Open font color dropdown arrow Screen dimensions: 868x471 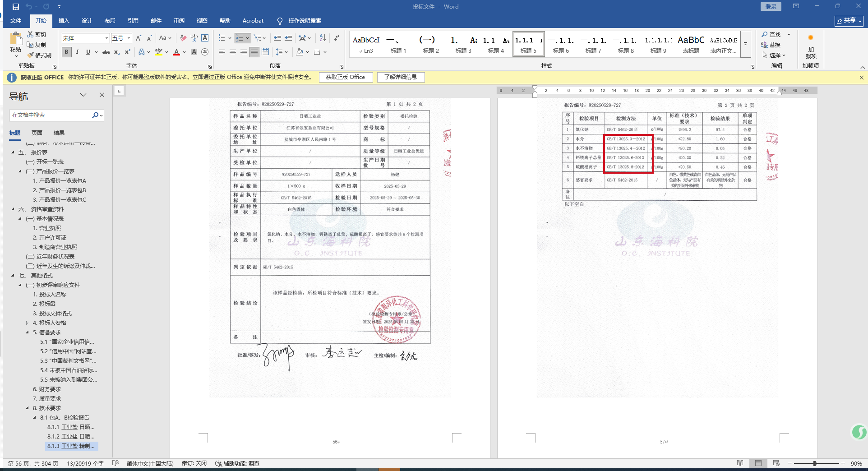[184, 52]
